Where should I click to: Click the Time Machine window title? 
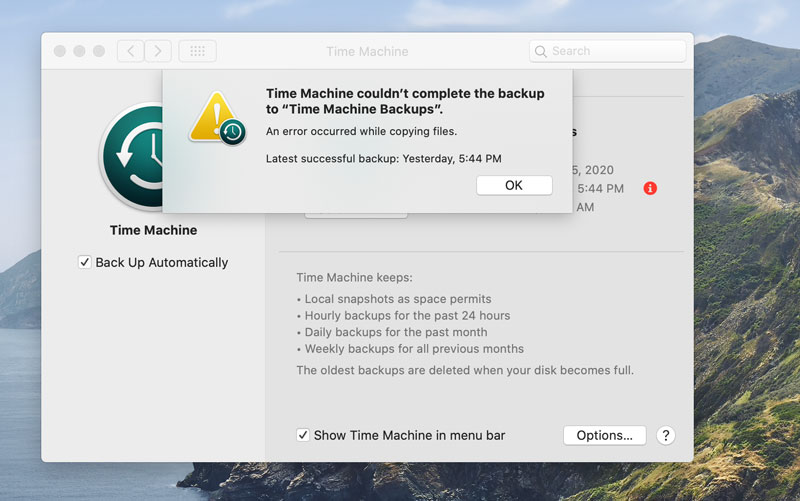pyautogui.click(x=367, y=52)
